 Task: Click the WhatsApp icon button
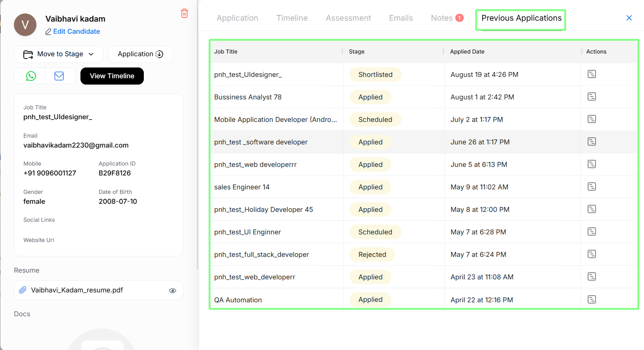coord(31,76)
